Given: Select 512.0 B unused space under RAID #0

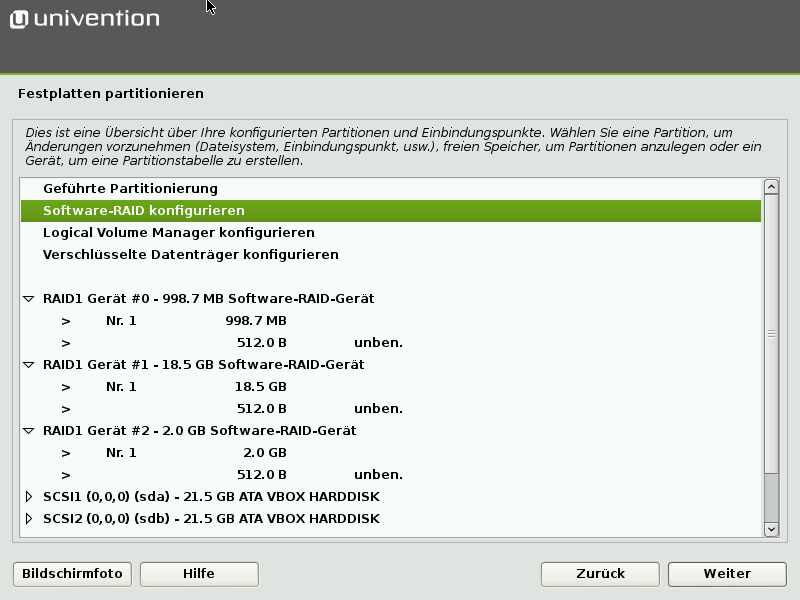Looking at the screenshot, I should (391, 342).
